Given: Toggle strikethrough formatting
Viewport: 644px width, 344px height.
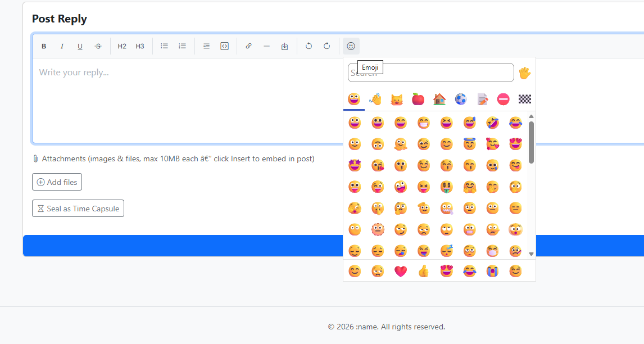Looking at the screenshot, I should click(98, 46).
